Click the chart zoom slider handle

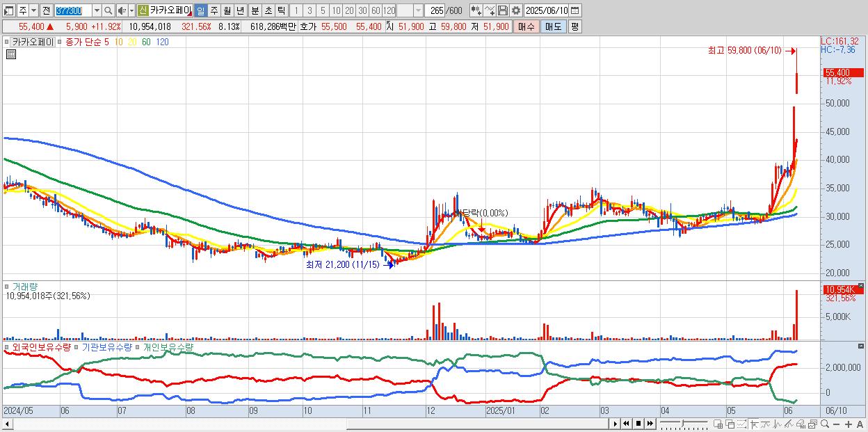682,423
